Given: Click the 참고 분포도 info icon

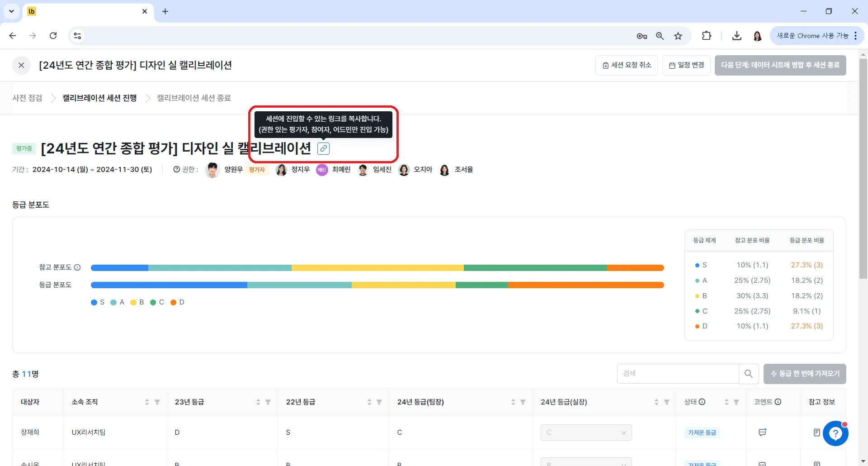Looking at the screenshot, I should tap(77, 267).
